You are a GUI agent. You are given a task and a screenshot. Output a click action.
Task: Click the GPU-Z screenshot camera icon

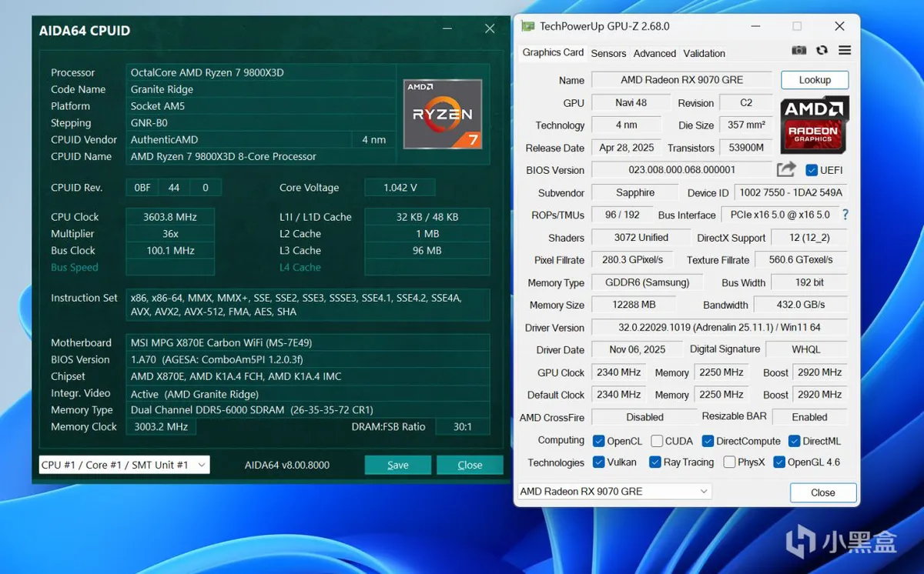[799, 50]
